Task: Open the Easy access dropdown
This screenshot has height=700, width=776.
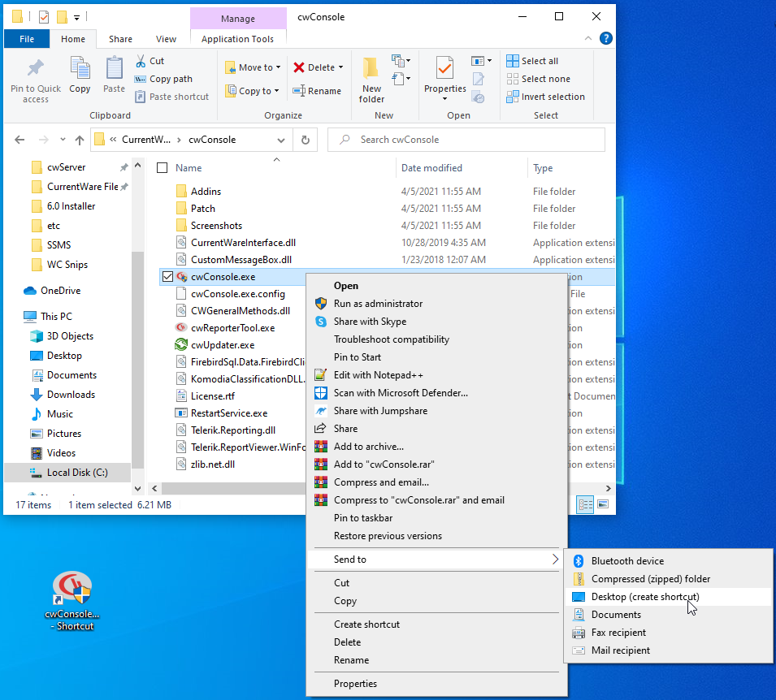Action: tap(401, 79)
